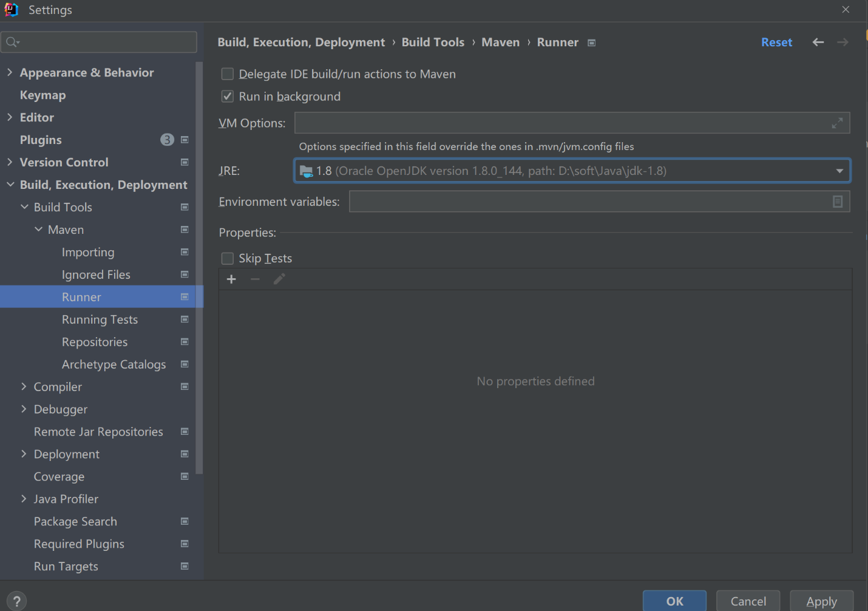Click the project-level icon beside Coverage
This screenshot has height=611, width=868.
point(185,477)
